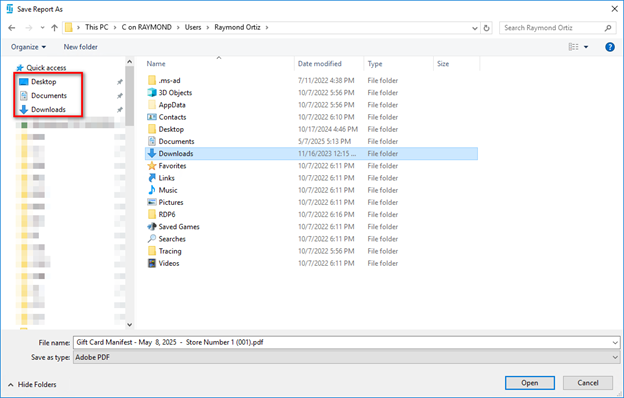624x398 pixels.
Task: Click the Open button
Action: tap(530, 383)
